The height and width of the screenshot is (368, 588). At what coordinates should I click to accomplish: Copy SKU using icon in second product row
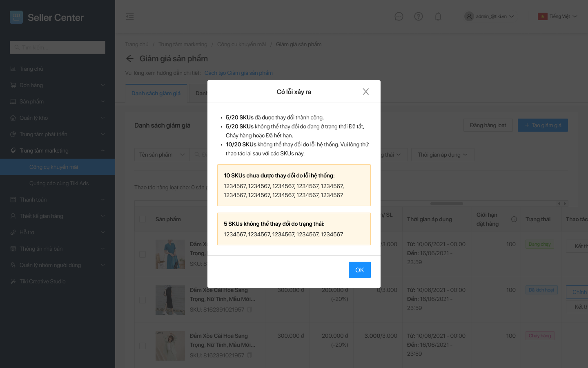click(249, 310)
